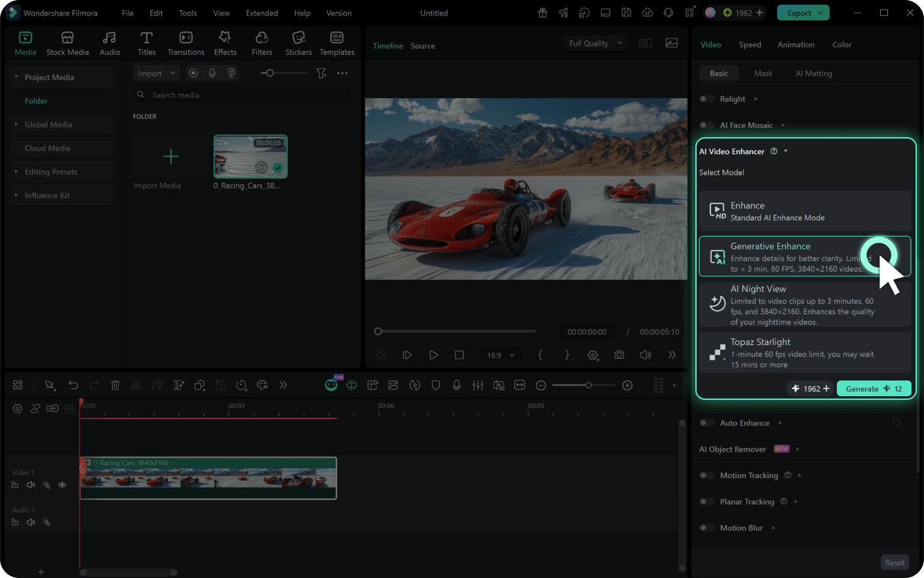Switch to the Color tab
The image size is (924, 578).
coord(842,45)
